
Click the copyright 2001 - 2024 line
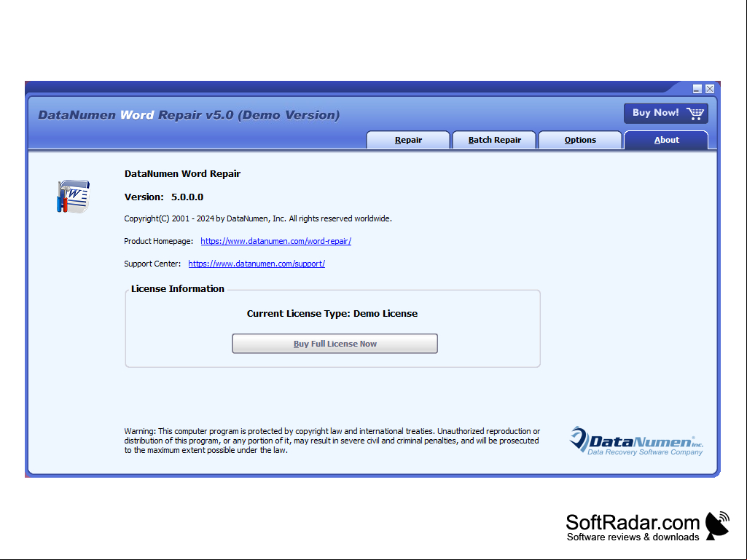coord(258,218)
